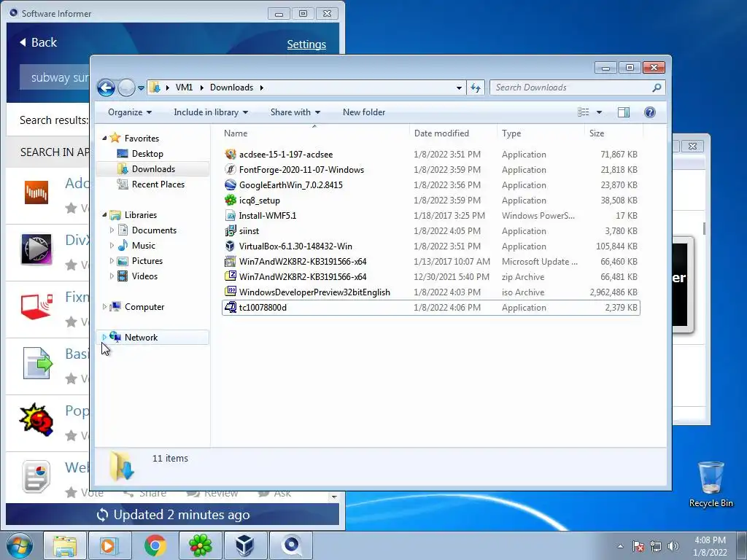Click the Show desktop strip on the taskbar
The image size is (747, 560).
(x=742, y=545)
